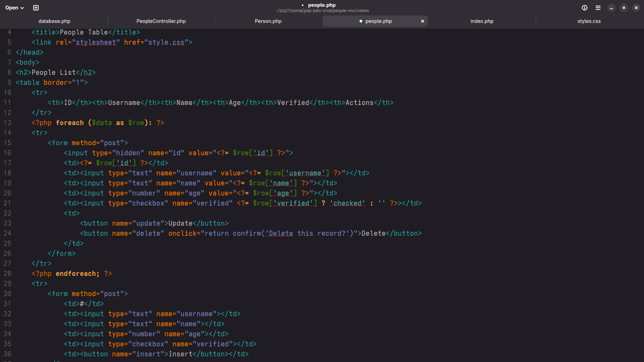The image size is (644, 362).
Task: Click the 'Insert' button label in code
Action: point(181,354)
